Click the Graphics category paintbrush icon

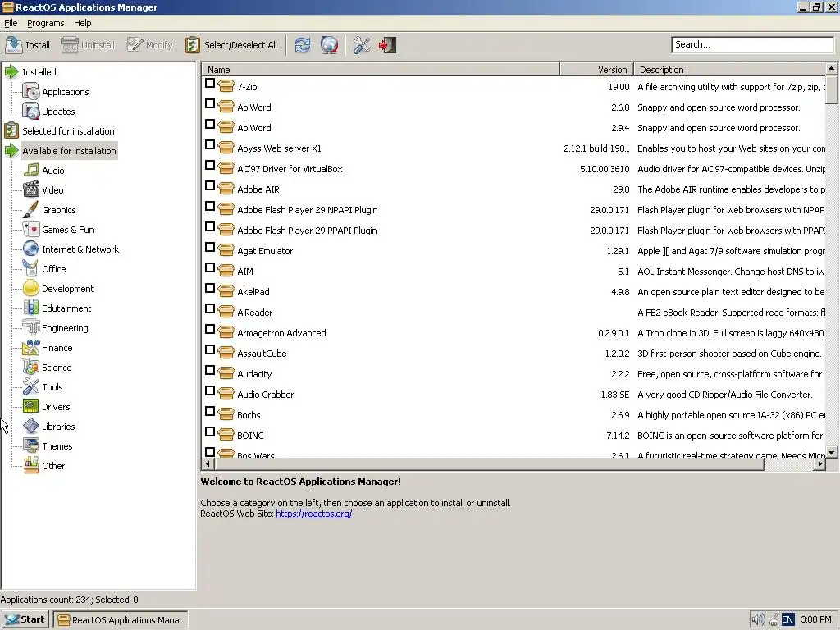click(x=31, y=210)
